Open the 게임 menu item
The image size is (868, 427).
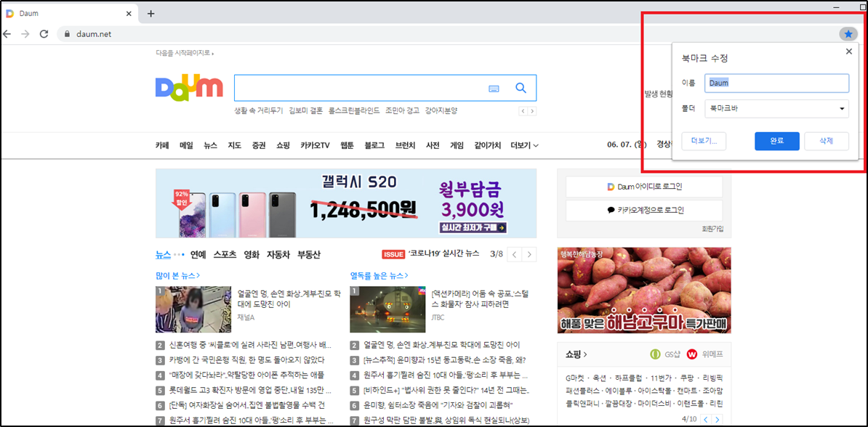[x=457, y=145]
